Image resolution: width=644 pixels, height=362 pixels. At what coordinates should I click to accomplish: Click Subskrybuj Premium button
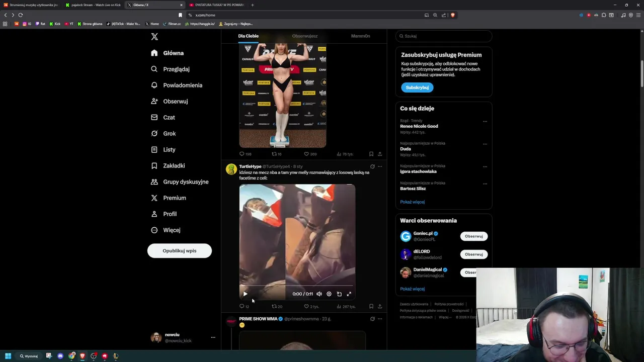coord(417,87)
